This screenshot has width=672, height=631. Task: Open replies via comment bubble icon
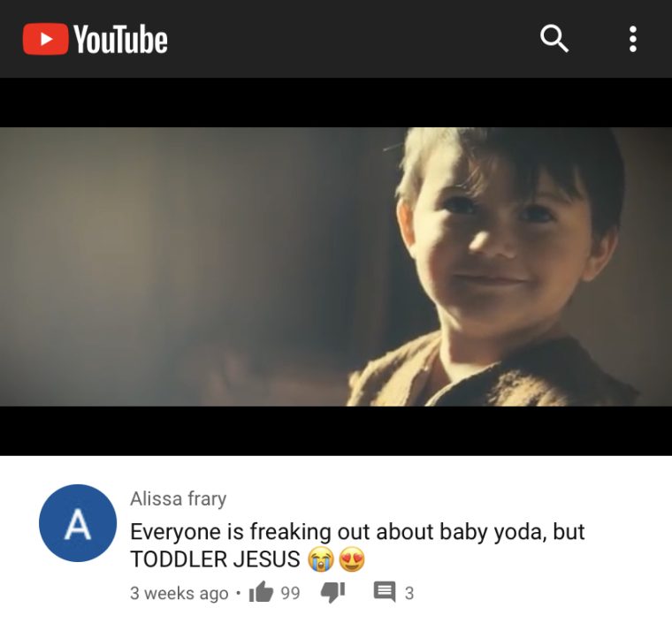point(385,592)
